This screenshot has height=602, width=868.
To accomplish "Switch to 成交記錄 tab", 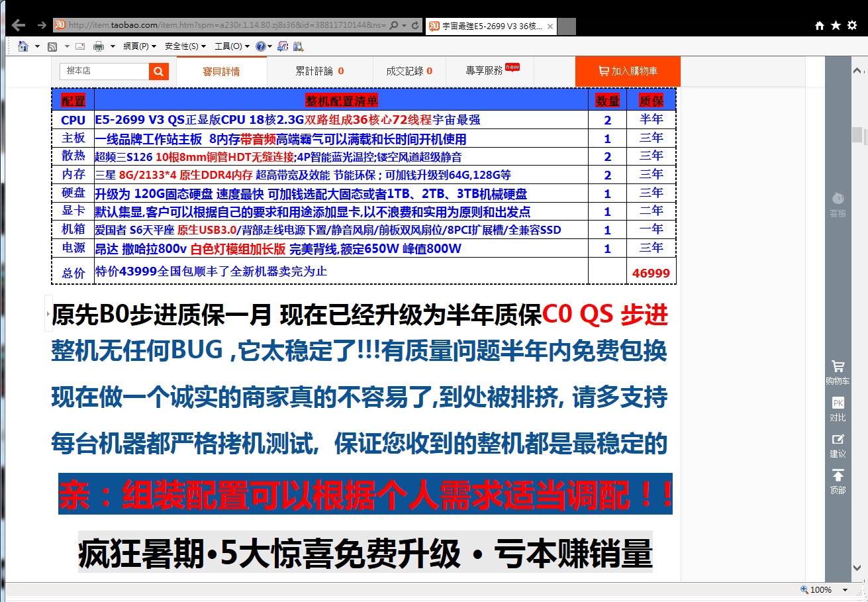I will point(409,71).
